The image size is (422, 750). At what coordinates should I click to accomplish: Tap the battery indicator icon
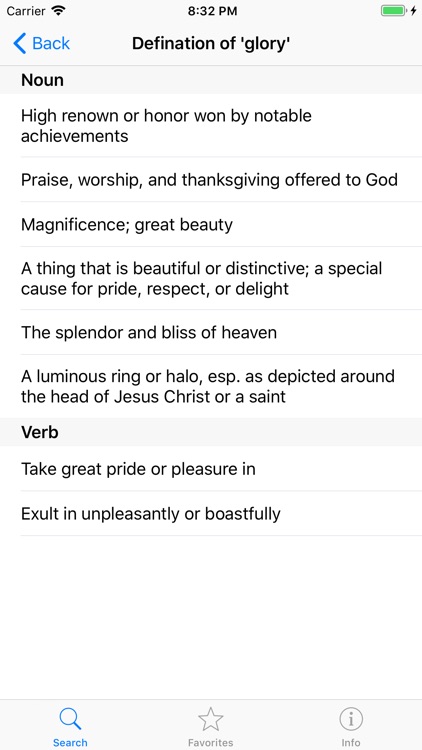point(393,11)
